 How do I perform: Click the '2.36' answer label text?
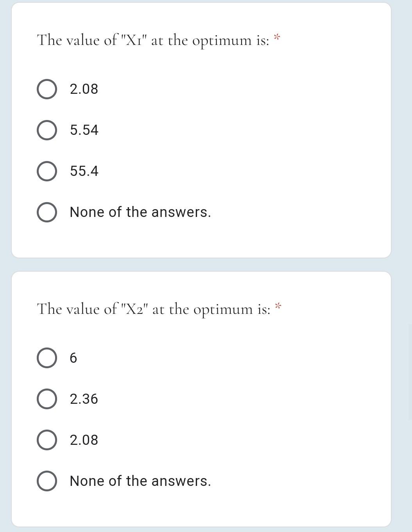pos(84,399)
